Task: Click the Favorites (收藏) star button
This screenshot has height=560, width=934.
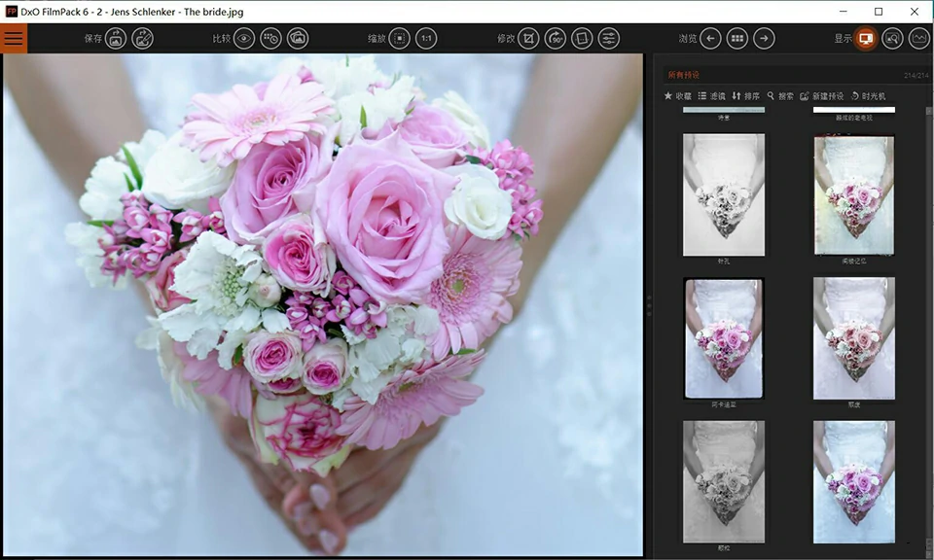Action: pos(677,96)
